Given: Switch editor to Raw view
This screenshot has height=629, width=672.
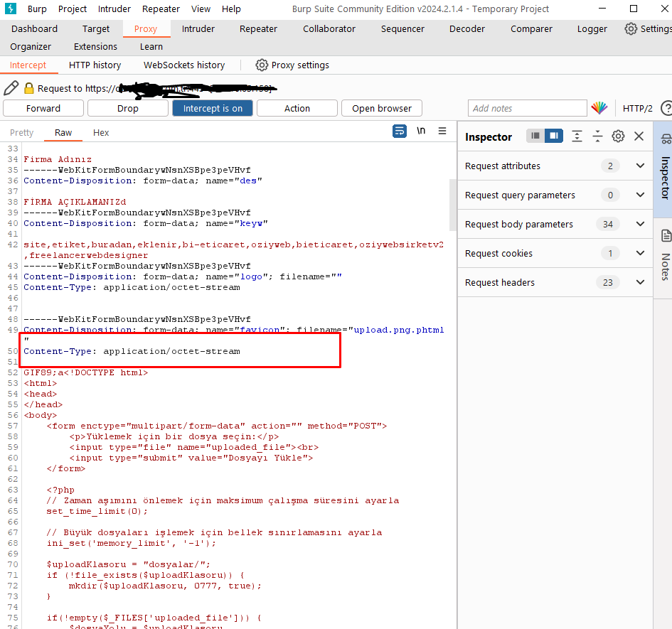Looking at the screenshot, I should point(63,133).
